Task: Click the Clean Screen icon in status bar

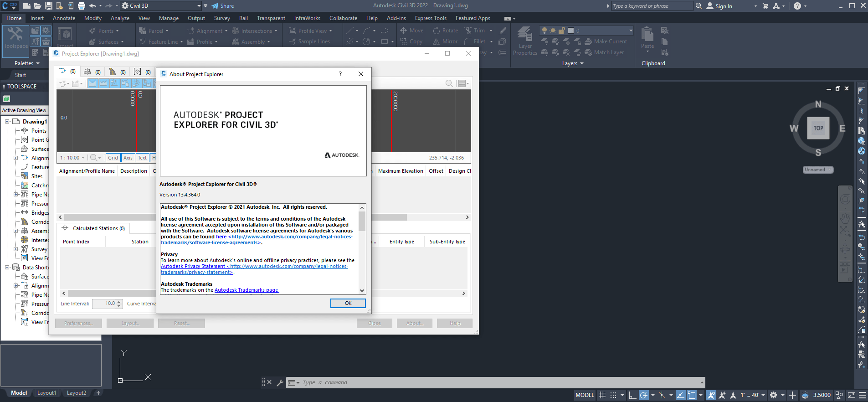Action: tap(851, 395)
